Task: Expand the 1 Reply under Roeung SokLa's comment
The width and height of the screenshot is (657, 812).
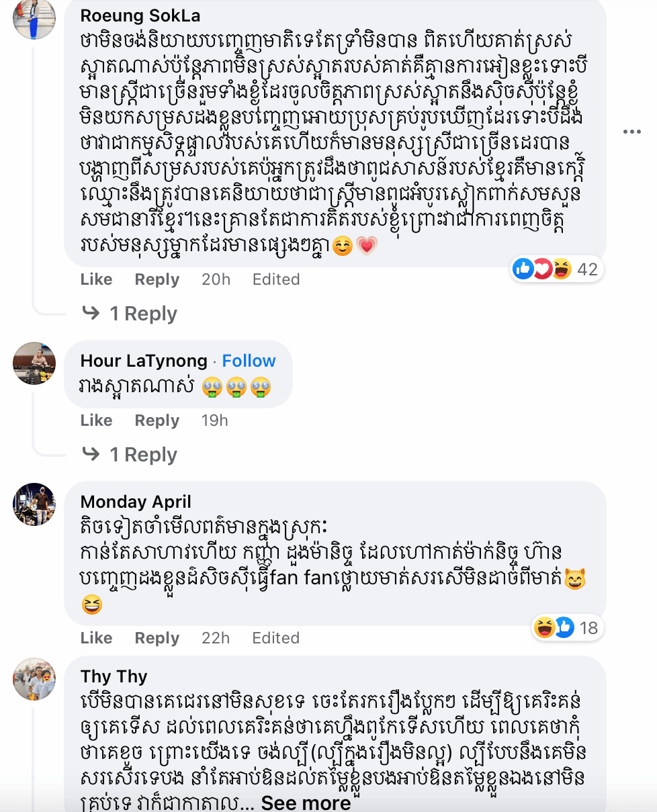Action: coord(142,314)
